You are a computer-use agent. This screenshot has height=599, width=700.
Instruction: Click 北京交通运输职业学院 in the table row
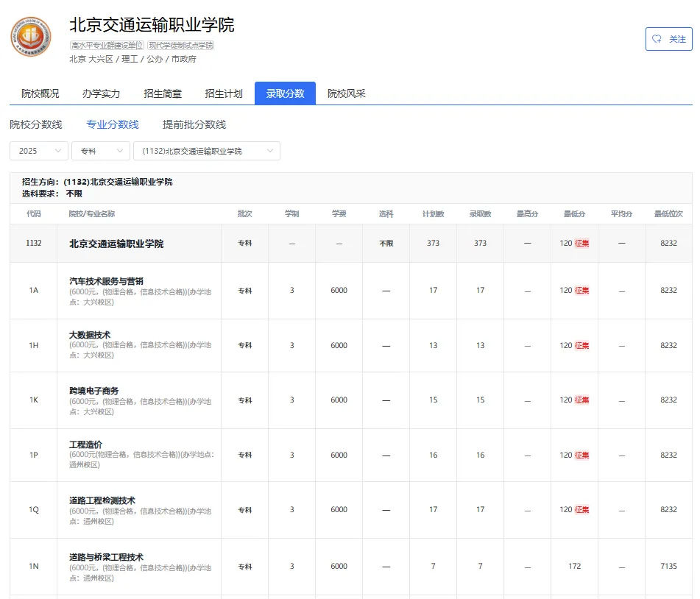pyautogui.click(x=116, y=244)
